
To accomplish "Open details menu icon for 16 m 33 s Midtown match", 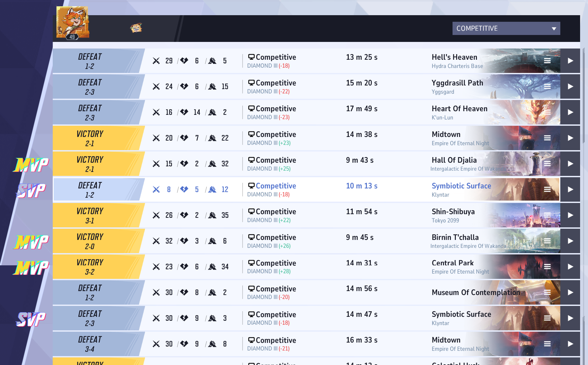I will click(547, 344).
